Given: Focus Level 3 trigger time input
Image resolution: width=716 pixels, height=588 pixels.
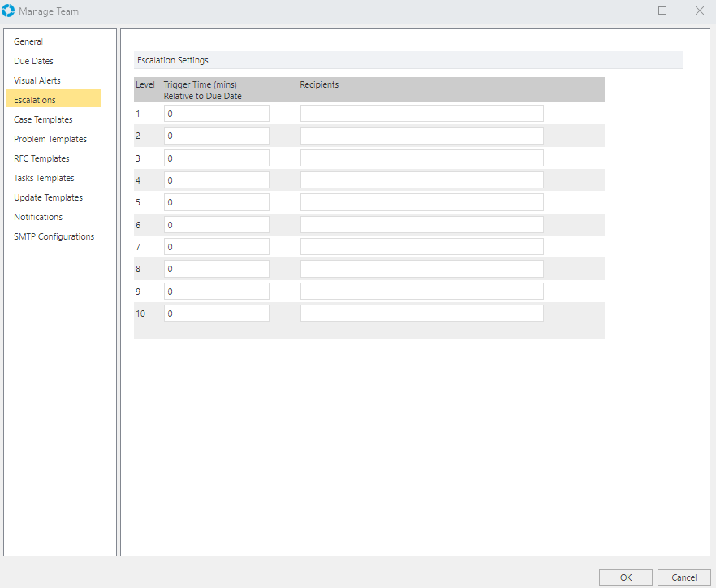Looking at the screenshot, I should tap(216, 158).
